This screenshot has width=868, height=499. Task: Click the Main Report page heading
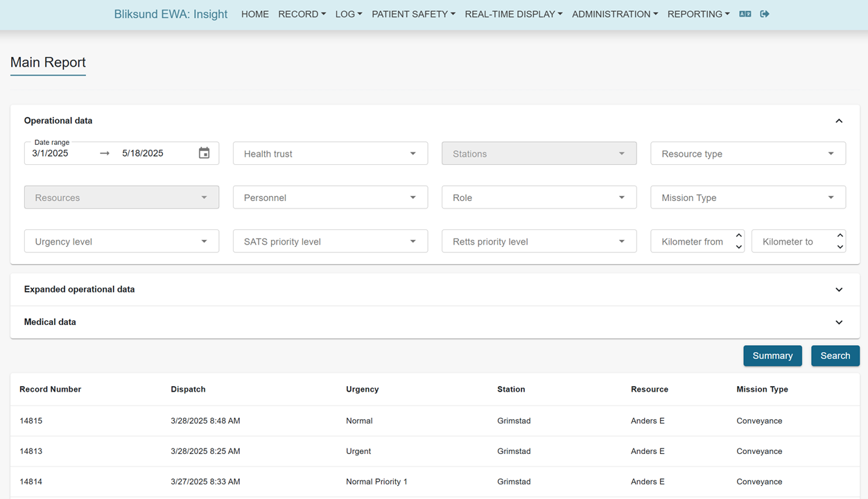click(x=48, y=62)
